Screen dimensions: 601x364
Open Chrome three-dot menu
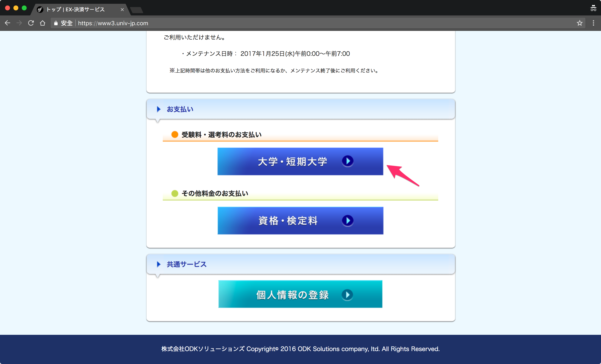pyautogui.click(x=593, y=23)
